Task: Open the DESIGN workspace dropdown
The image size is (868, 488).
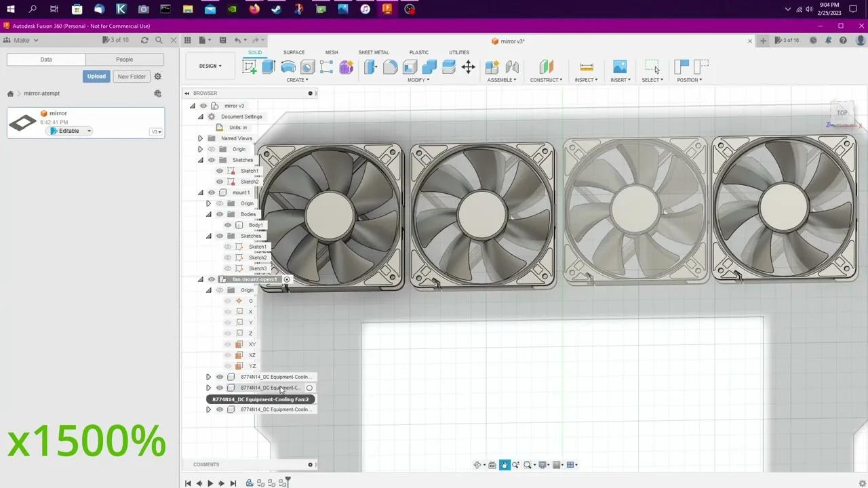Action: coord(210,66)
